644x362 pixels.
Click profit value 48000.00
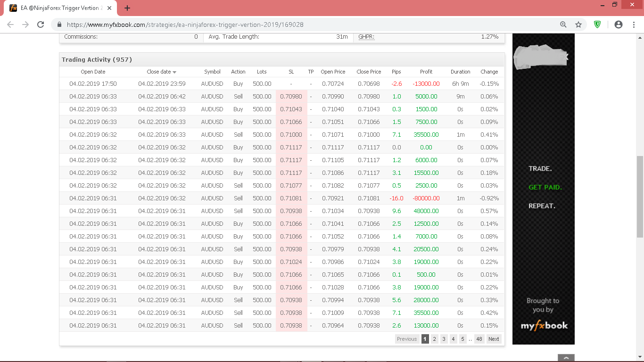click(426, 211)
